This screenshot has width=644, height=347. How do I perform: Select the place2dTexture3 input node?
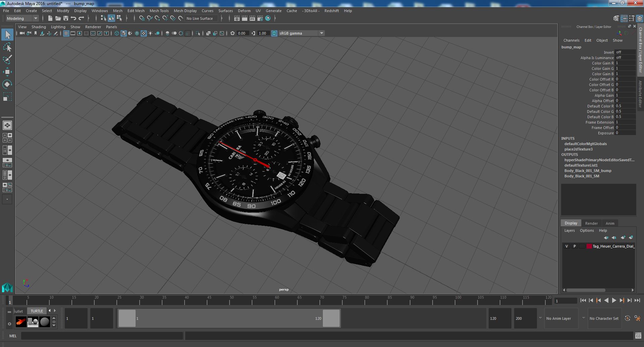pyautogui.click(x=578, y=149)
